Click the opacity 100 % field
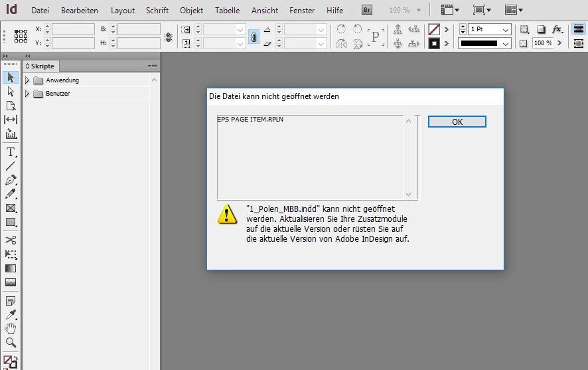The image size is (588, 370). click(543, 43)
